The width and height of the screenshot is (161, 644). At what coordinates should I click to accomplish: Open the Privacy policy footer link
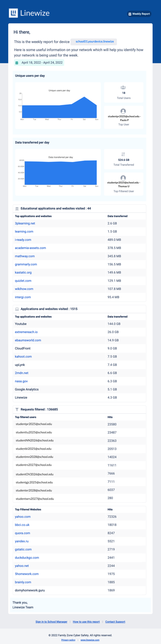tap(68, 640)
